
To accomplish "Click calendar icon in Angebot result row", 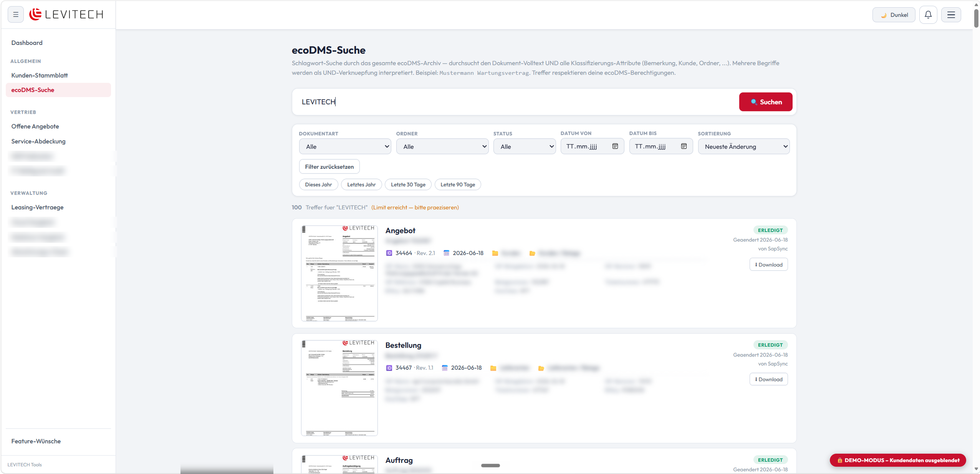I will [446, 253].
